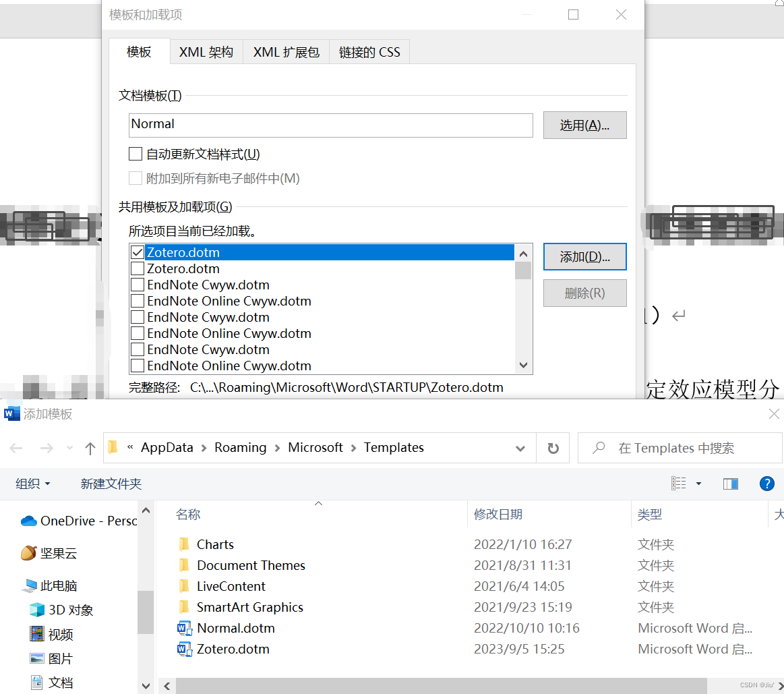Open the help icon in the file dialog
The width and height of the screenshot is (784, 694).
(766, 484)
